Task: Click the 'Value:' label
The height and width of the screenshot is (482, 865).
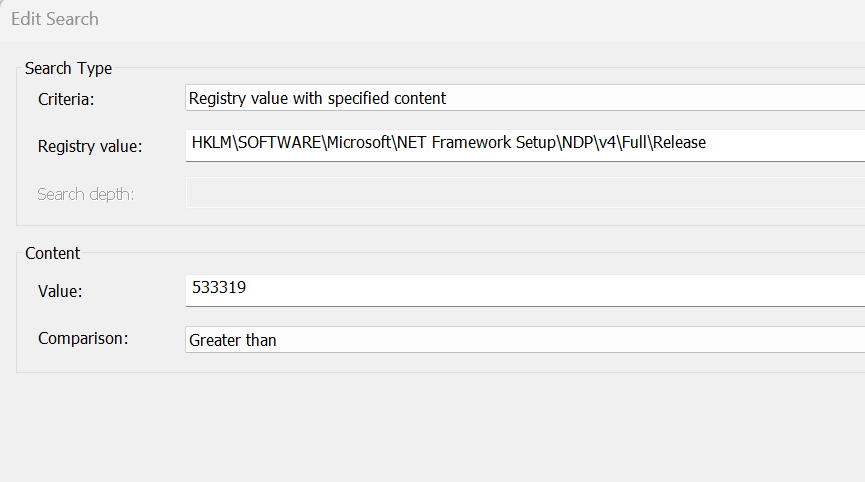Action: pyautogui.click(x=59, y=291)
